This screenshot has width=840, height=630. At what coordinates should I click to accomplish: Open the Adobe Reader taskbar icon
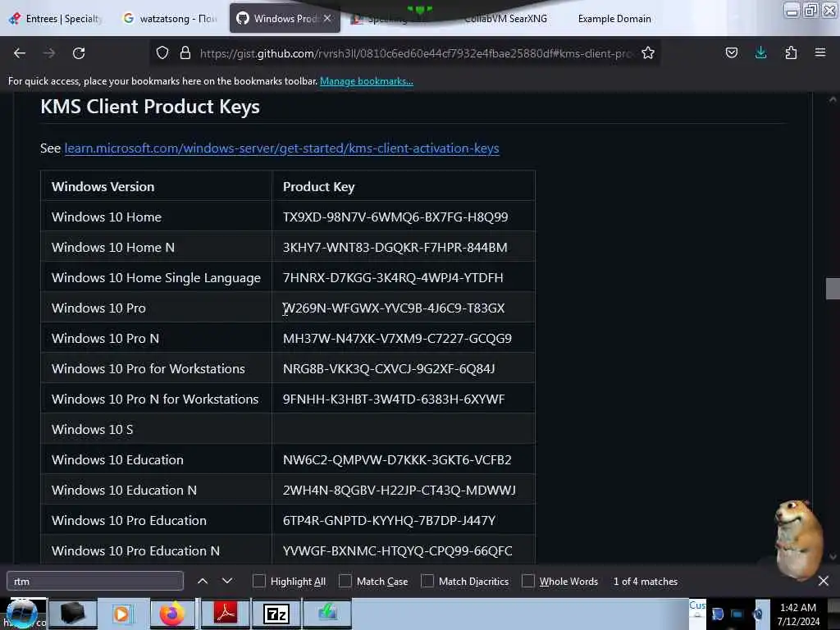tap(226, 614)
